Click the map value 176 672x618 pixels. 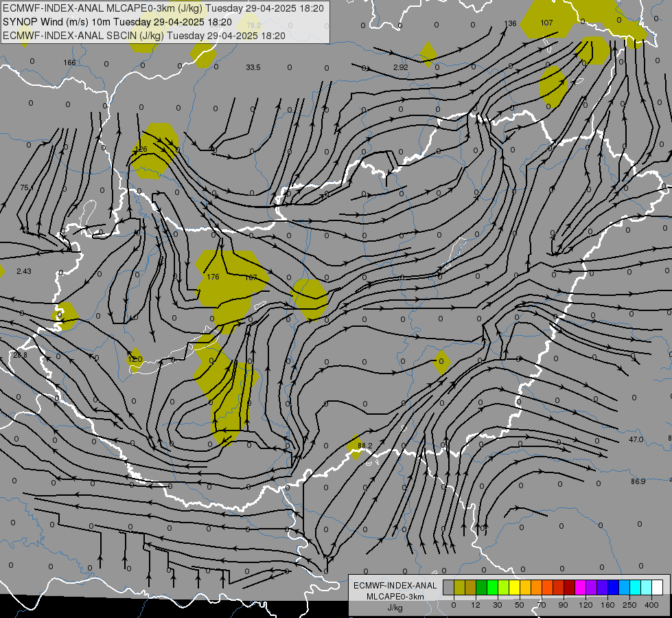coord(213,277)
